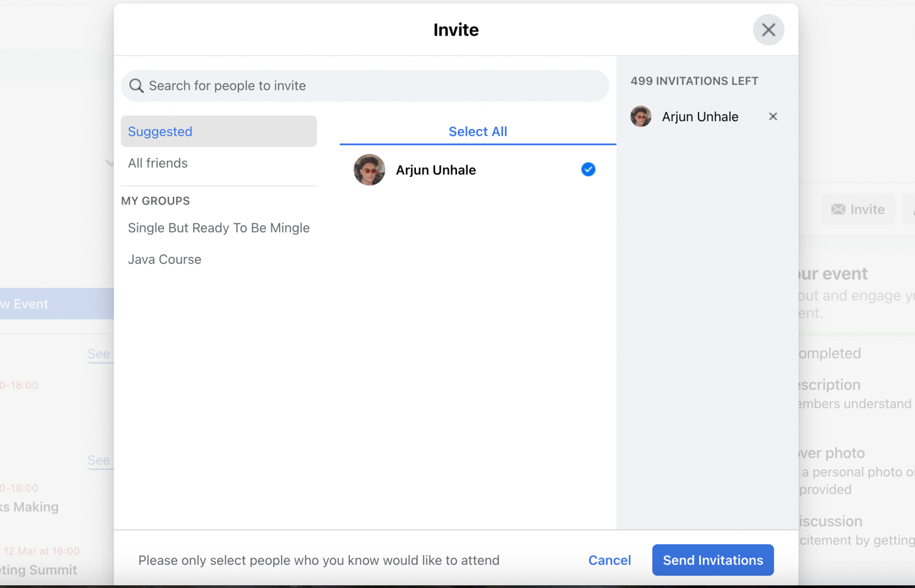The image size is (915, 588).
Task: Click the See link above the first event
Action: [x=99, y=354]
